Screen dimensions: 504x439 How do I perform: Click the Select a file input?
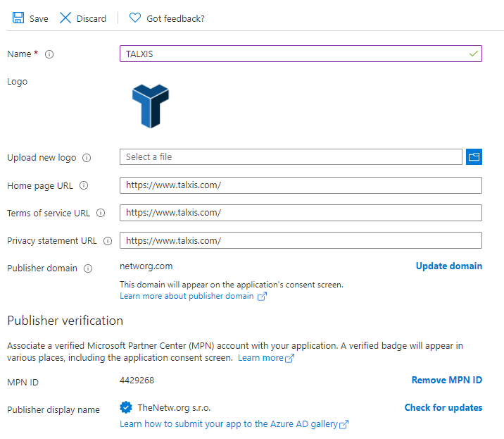pos(291,157)
